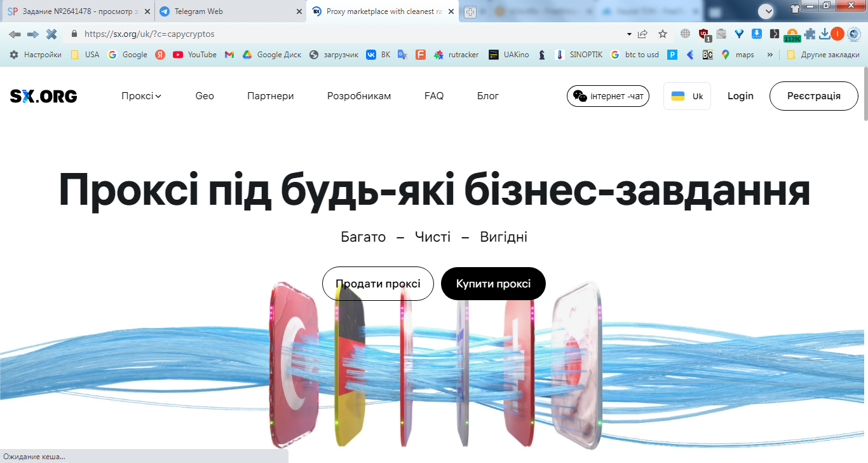Open the Uk language selector
This screenshot has width=868, height=463.
point(687,96)
